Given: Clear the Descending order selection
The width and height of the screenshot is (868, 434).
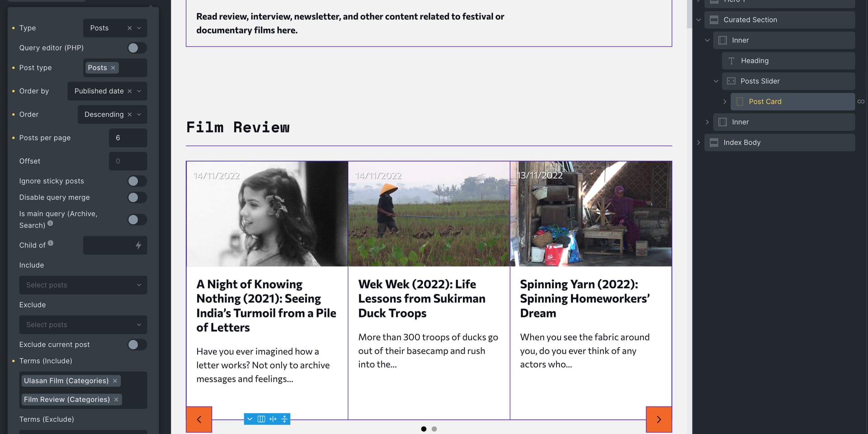Looking at the screenshot, I should 129,114.
